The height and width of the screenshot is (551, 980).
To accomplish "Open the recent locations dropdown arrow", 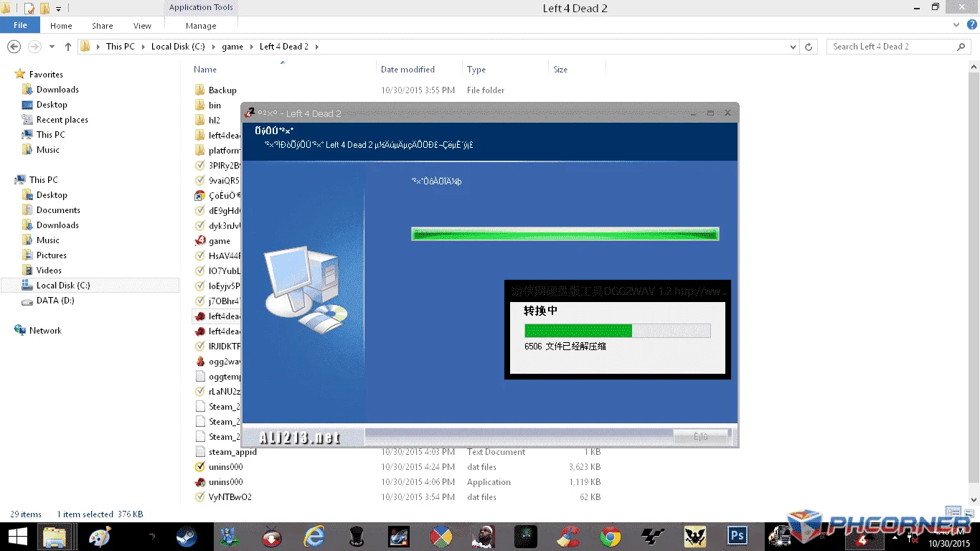I will [52, 47].
